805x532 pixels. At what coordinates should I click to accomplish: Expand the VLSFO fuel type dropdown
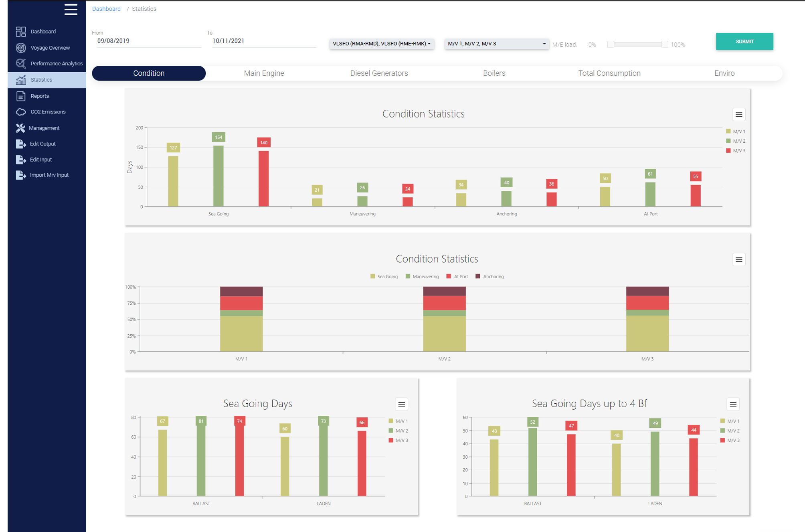(x=381, y=44)
